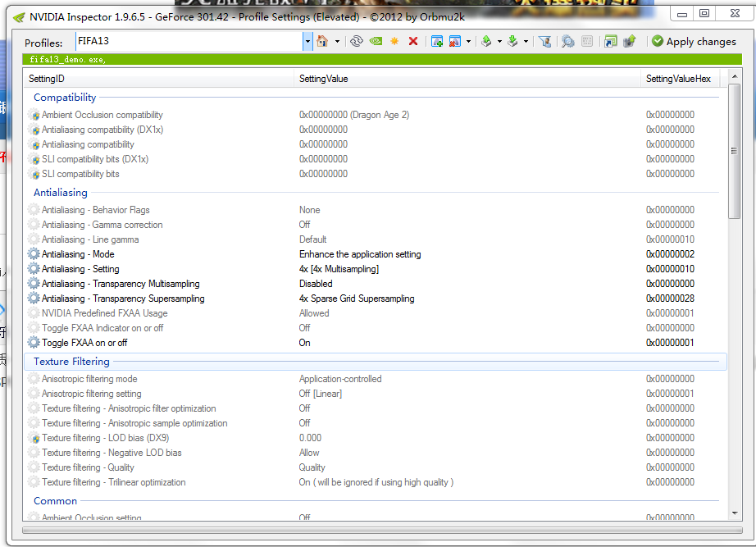Screen dimensions: 756x547
Task: Click the value 'Enhance the application setting'
Action: (360, 254)
